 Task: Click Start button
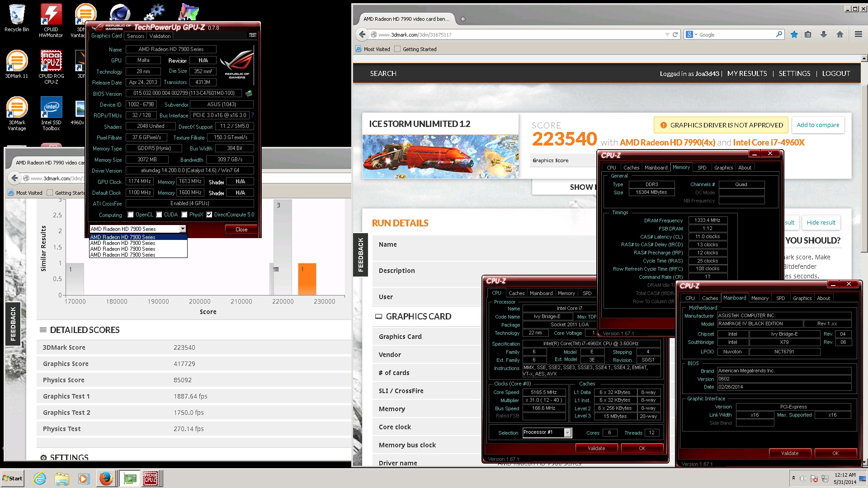pos(12,479)
